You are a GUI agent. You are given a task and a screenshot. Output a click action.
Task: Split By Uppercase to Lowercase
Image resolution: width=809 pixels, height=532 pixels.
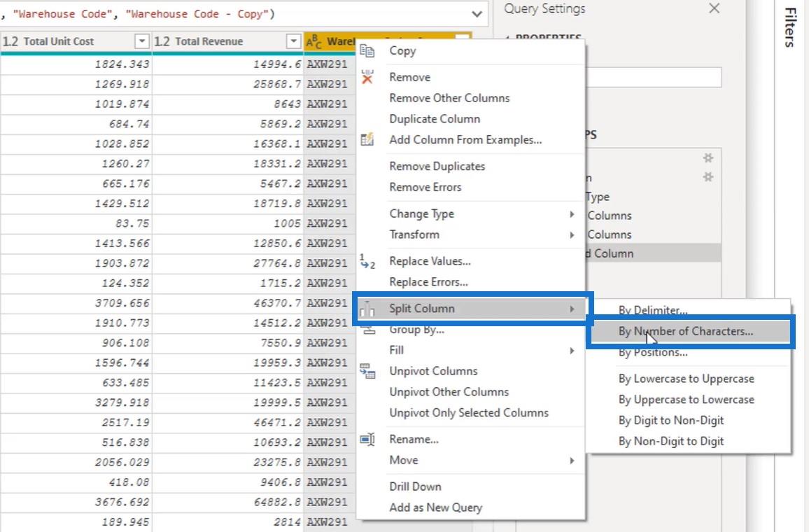tap(687, 400)
